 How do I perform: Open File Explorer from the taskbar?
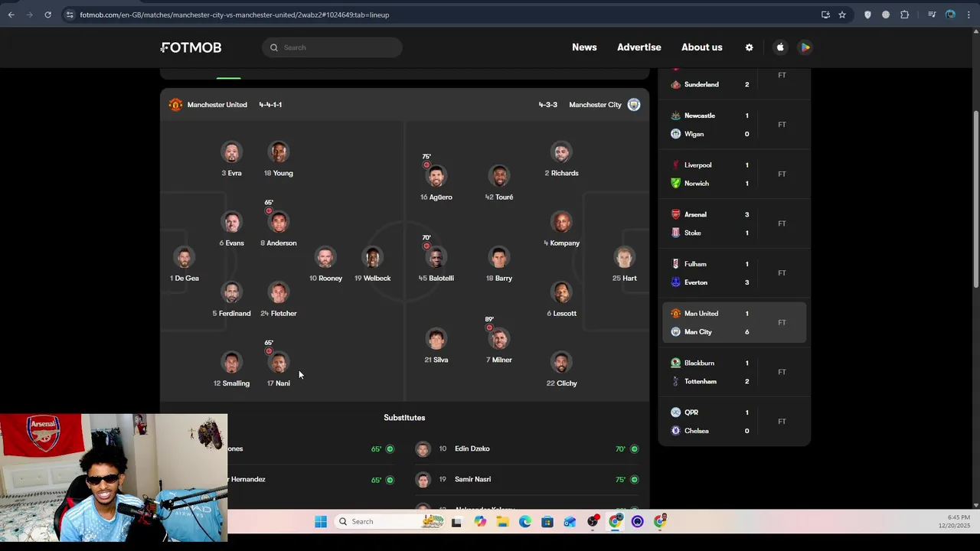pyautogui.click(x=502, y=522)
